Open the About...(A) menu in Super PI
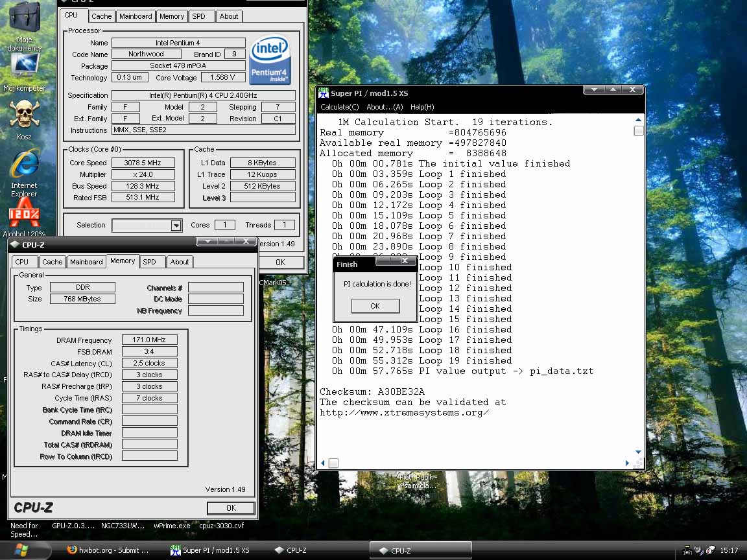The image size is (747, 560). [x=385, y=107]
